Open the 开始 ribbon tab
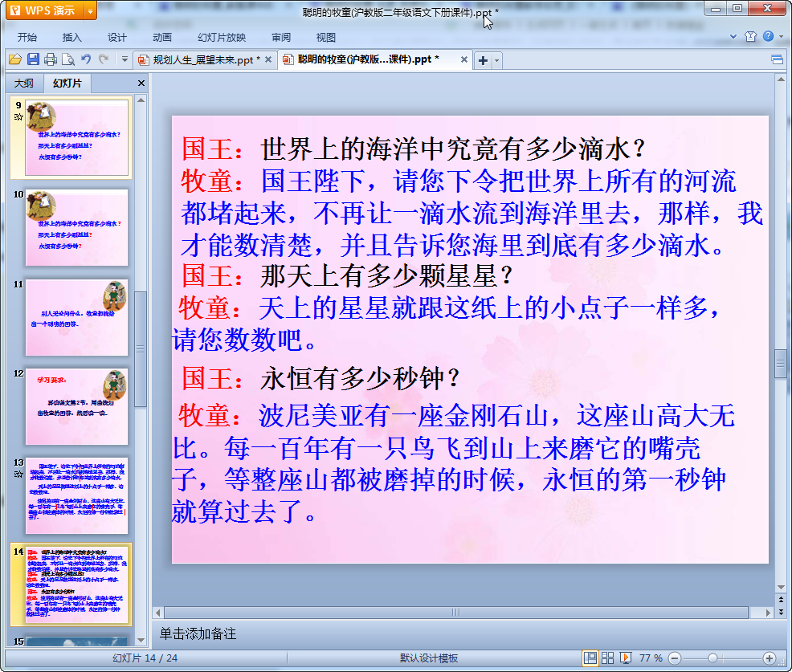Image resolution: width=792 pixels, height=672 pixels. coord(27,38)
